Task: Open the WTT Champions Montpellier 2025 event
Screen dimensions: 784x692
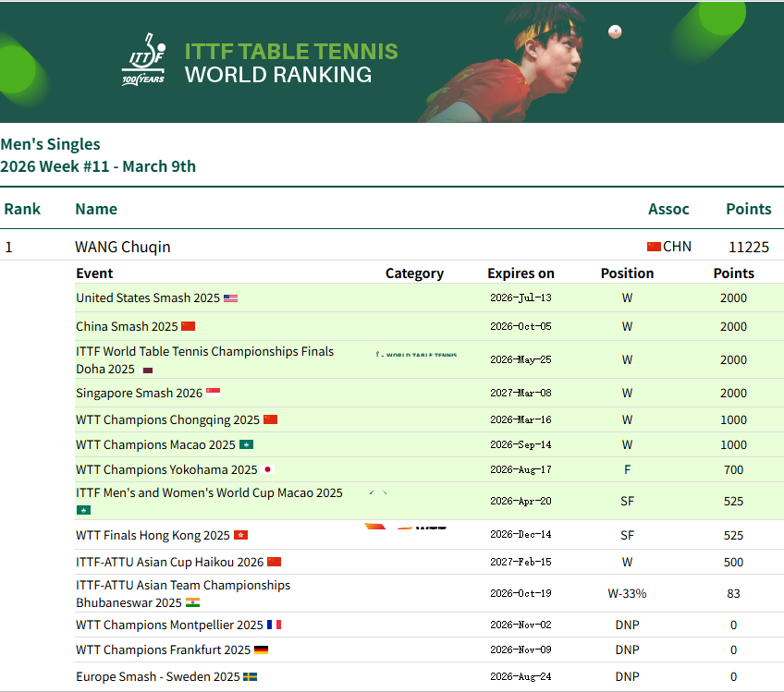Action: pyautogui.click(x=169, y=625)
